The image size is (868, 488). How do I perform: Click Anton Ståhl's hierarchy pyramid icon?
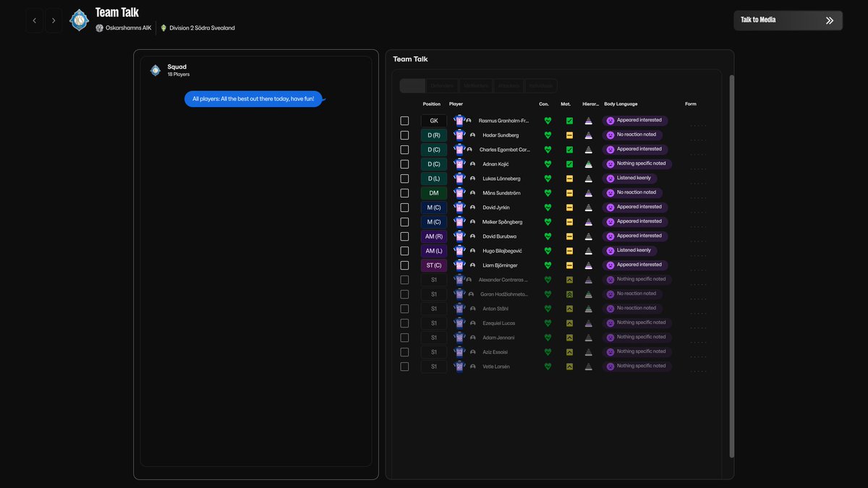[x=589, y=309]
